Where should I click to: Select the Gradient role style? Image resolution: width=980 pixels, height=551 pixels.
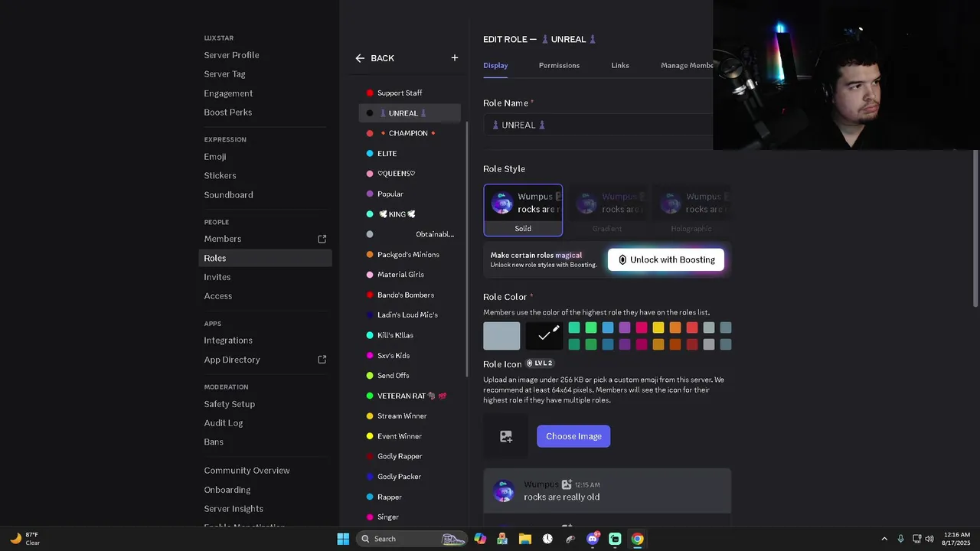coord(607,210)
